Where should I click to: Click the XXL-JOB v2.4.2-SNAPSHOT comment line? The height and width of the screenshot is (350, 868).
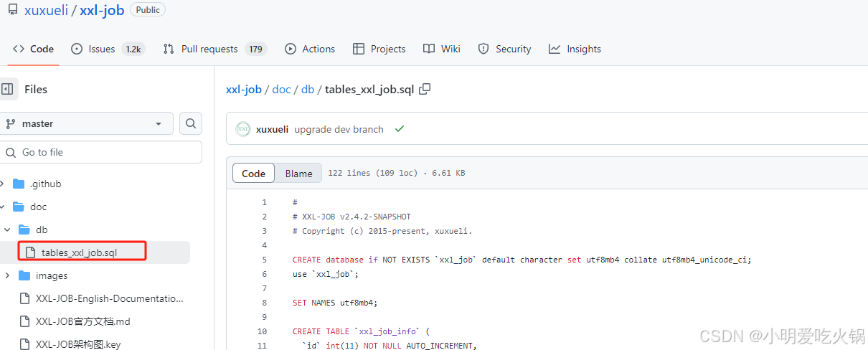coord(352,217)
